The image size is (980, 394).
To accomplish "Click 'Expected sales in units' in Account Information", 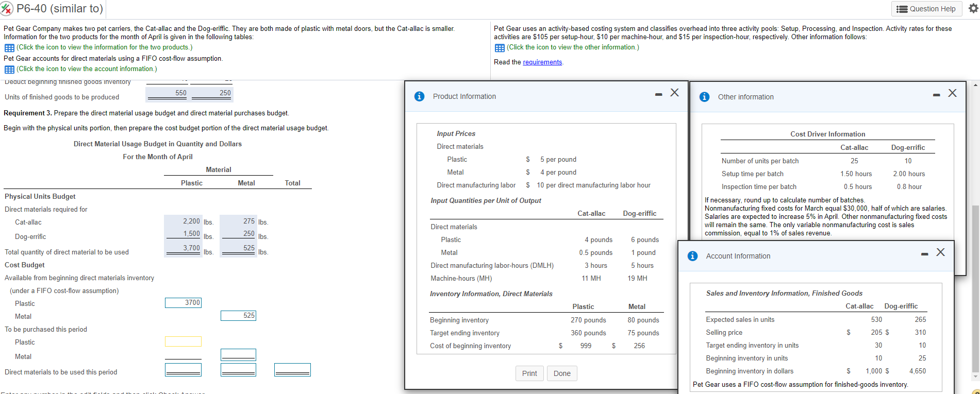I will click(740, 320).
